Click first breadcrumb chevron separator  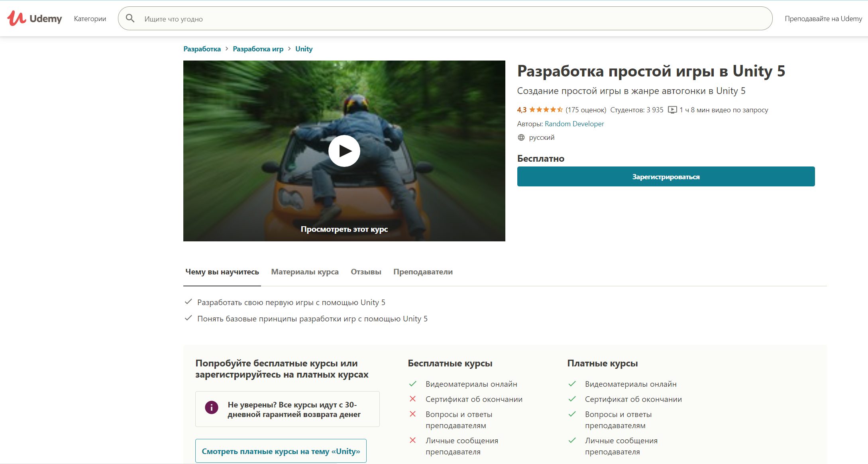pos(227,49)
